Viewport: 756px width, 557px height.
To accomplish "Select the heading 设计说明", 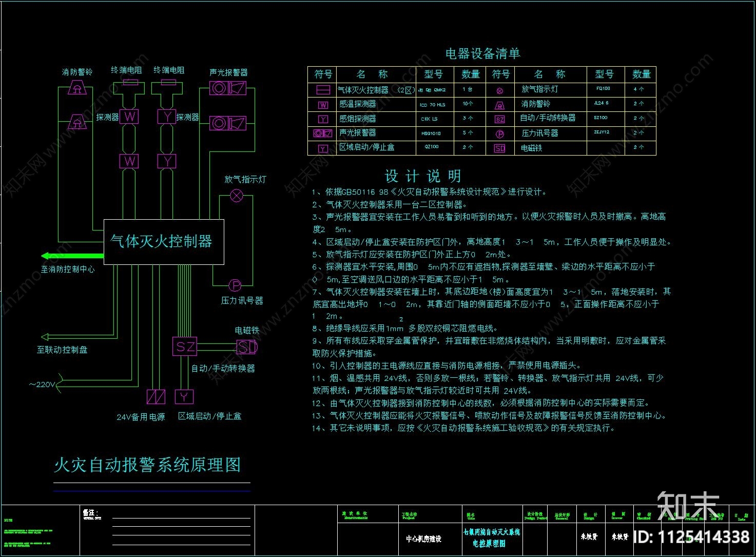I will [423, 177].
